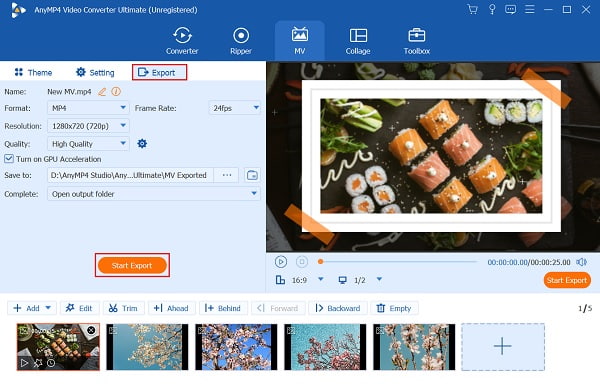Click the name info icon
600x388 pixels.
pyautogui.click(x=116, y=91)
